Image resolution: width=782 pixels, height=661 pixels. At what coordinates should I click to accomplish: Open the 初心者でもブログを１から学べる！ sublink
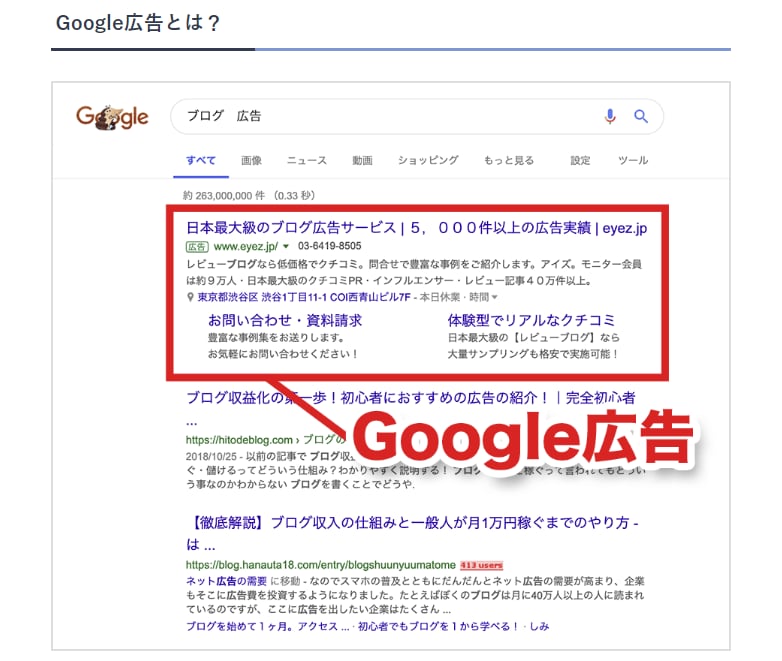[x=438, y=627]
